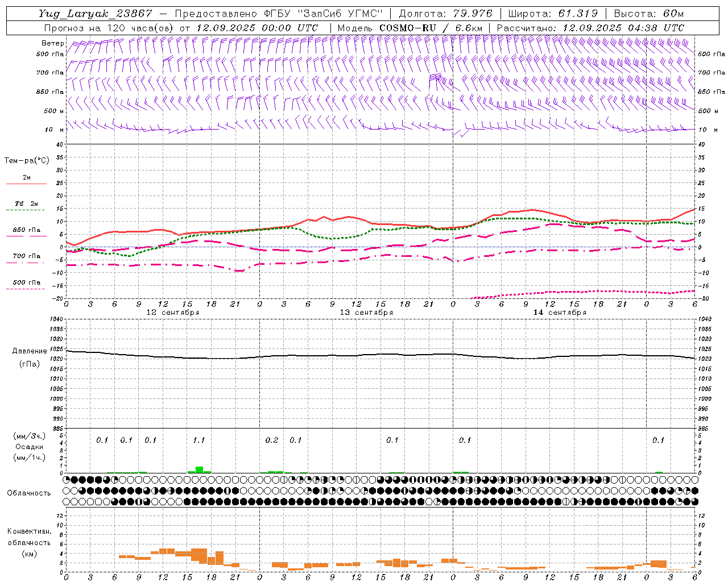Click the red 2м legend line sample
This screenshot has width=728, height=582.
click(26, 184)
